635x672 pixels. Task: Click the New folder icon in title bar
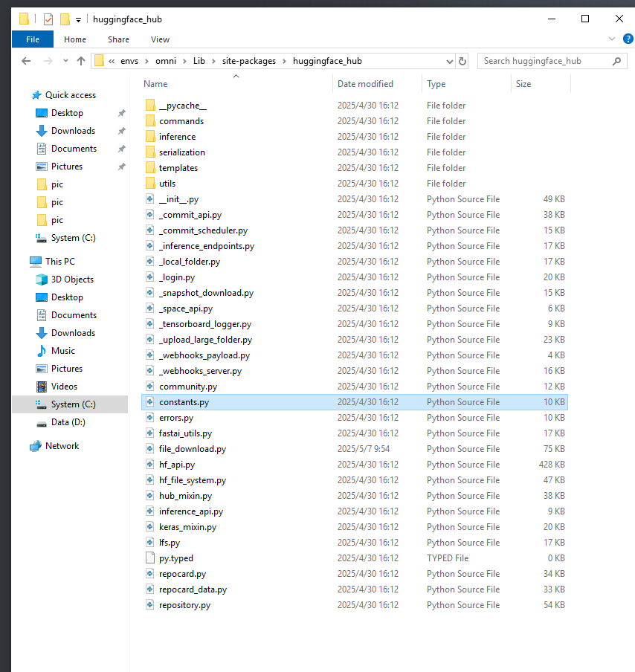point(65,19)
